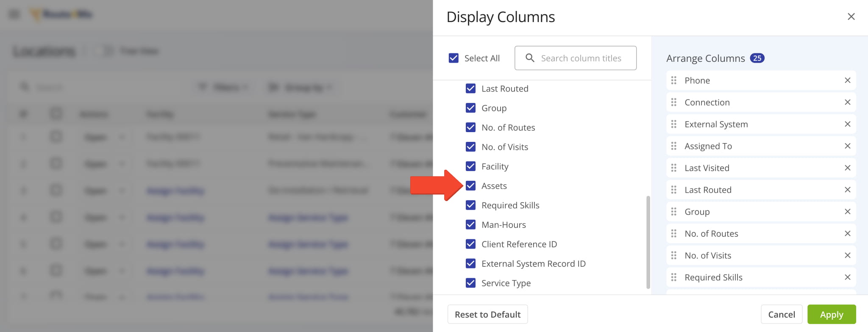Grab the Connection drag handle
This screenshot has height=332, width=868.
674,102
